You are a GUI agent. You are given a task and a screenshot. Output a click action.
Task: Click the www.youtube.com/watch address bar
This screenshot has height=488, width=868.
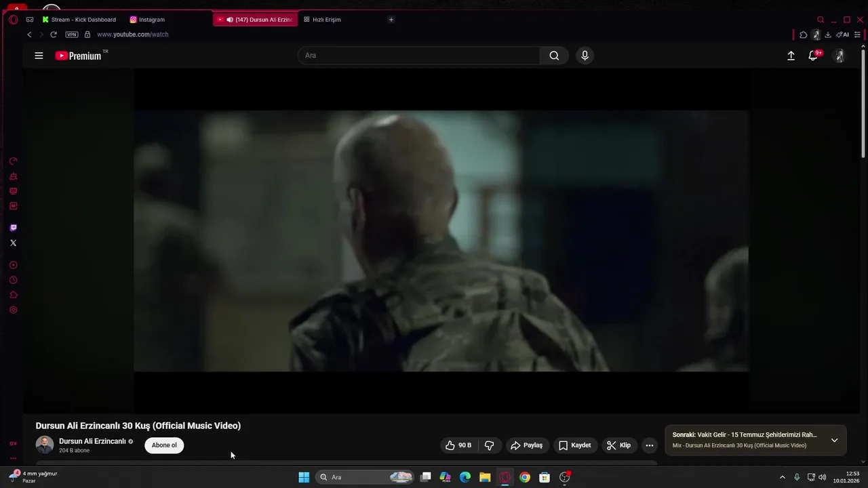pos(132,35)
